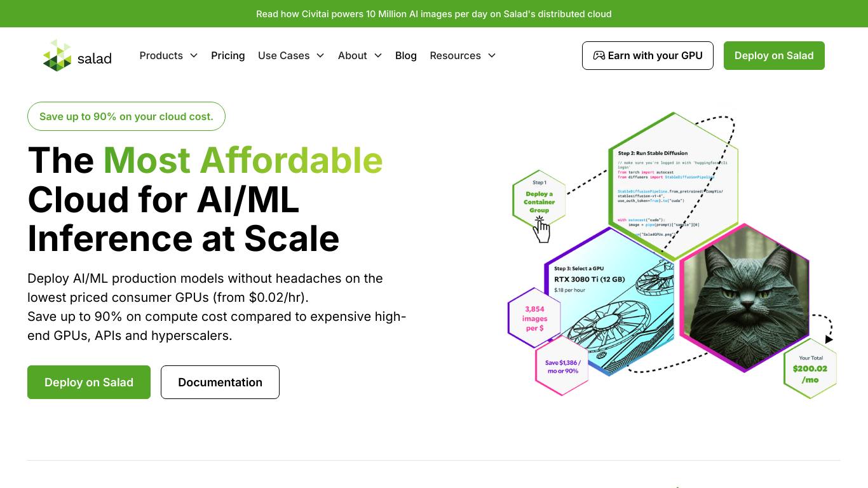
Task: Click the hand cursor icon in hexagon
Action: tap(541, 229)
